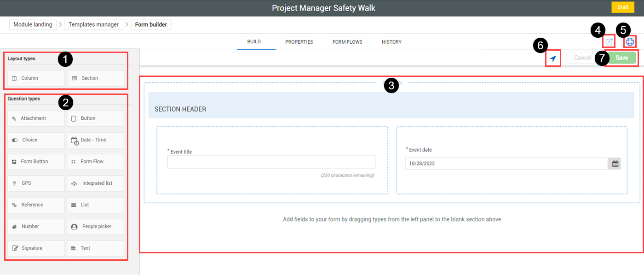Click the green Save button
The image size is (644, 275).
pos(622,58)
